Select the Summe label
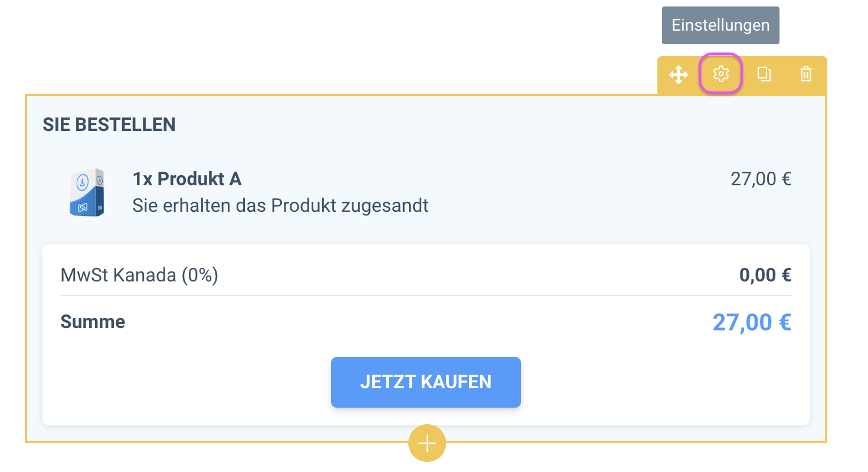868x472 pixels. (93, 322)
